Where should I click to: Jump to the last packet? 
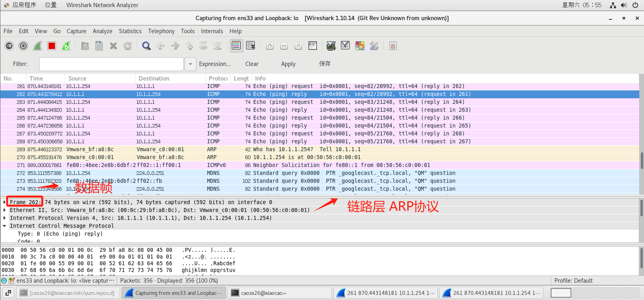[218, 46]
